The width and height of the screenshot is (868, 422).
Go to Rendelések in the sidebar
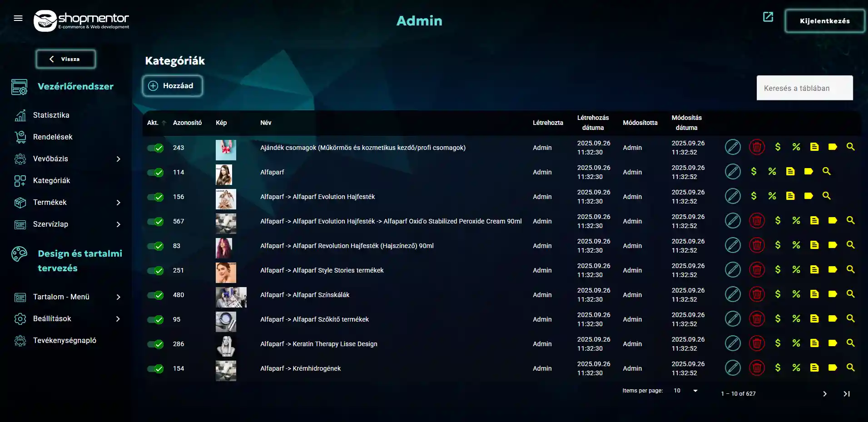click(x=53, y=137)
